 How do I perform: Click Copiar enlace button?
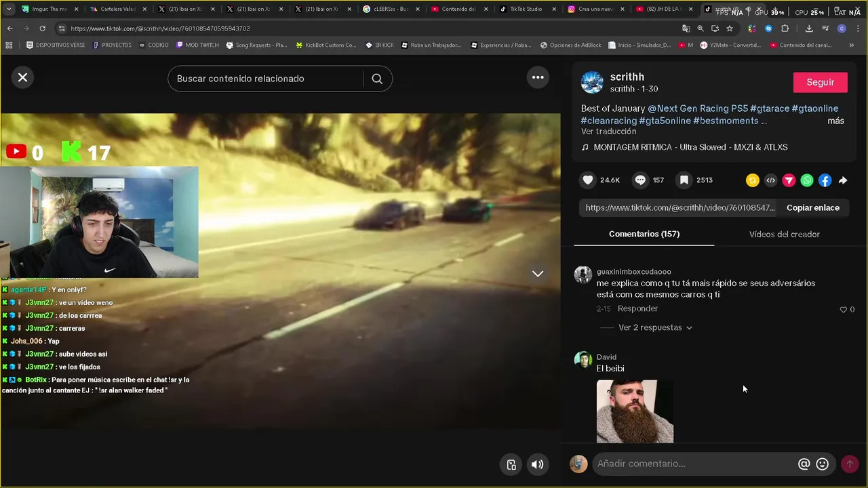coord(812,208)
